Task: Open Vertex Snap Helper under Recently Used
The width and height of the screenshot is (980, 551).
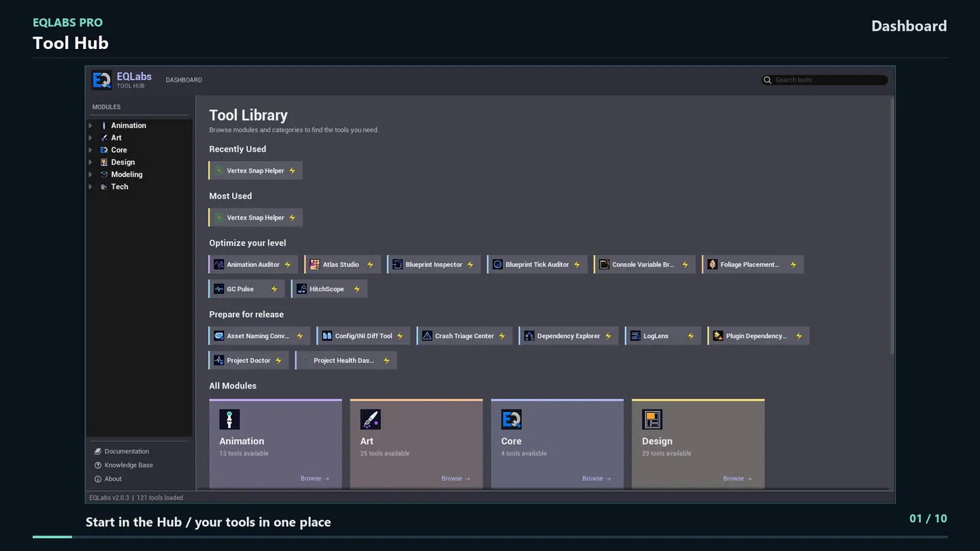Action: [x=255, y=171]
